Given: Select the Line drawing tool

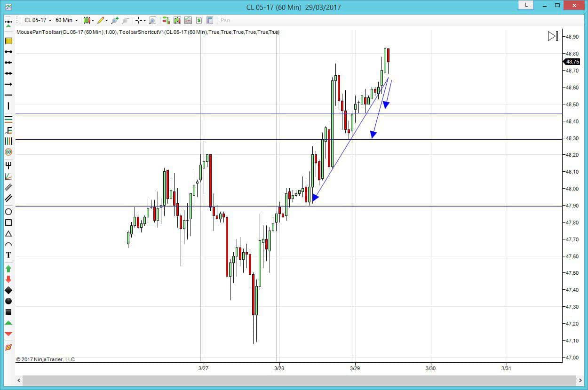Looking at the screenshot, I should [8, 52].
